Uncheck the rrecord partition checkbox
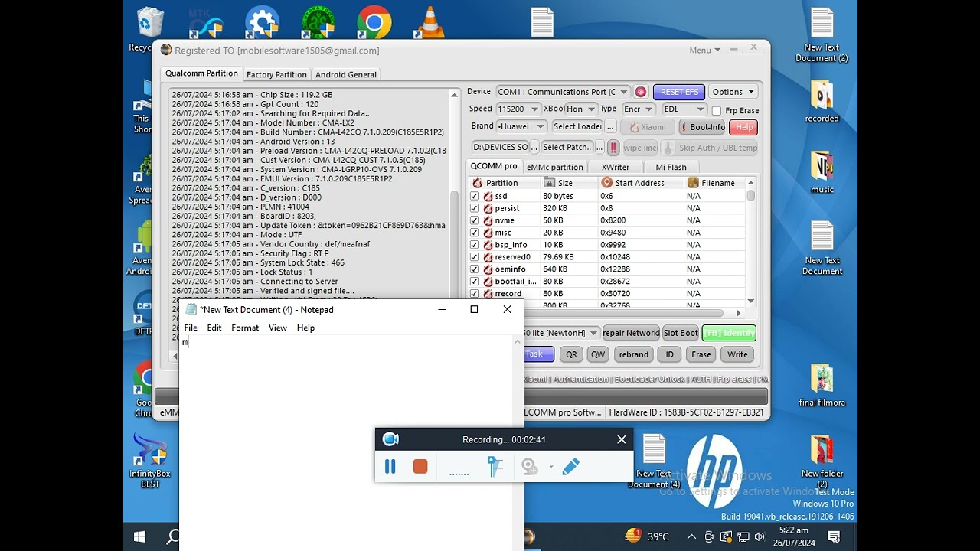This screenshot has height=551, width=980. pyautogui.click(x=475, y=294)
